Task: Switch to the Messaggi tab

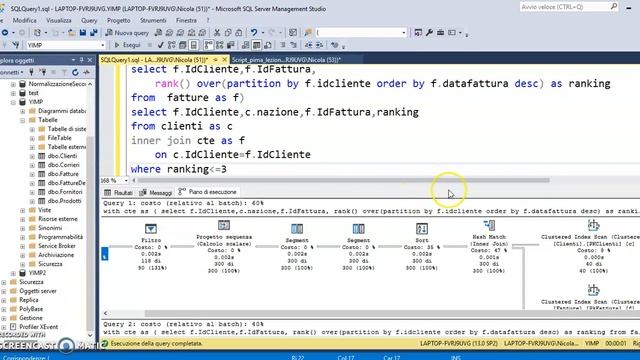Action: (156, 192)
